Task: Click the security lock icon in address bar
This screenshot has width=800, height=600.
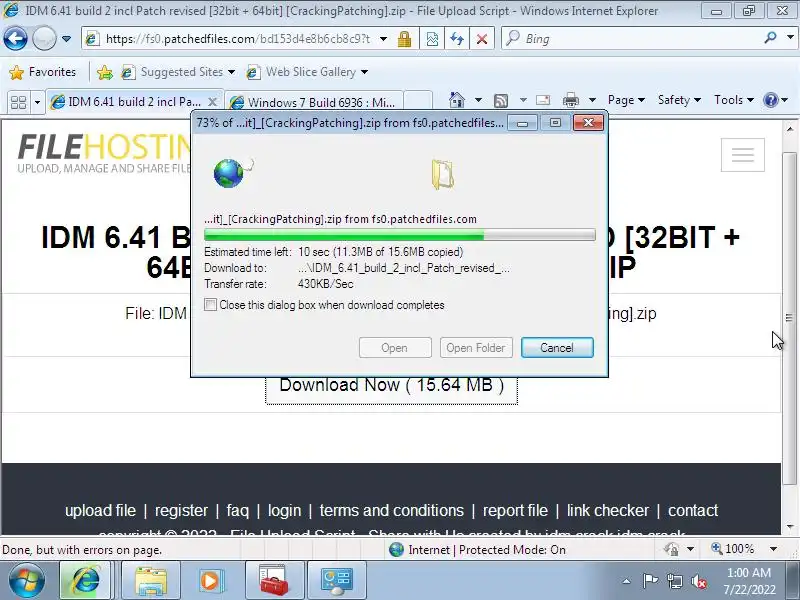Action: point(405,39)
